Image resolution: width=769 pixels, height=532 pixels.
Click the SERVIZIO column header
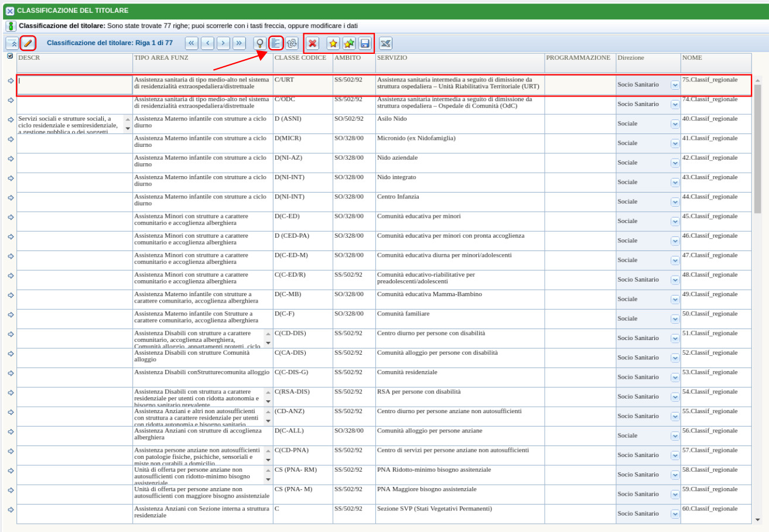tap(392, 58)
